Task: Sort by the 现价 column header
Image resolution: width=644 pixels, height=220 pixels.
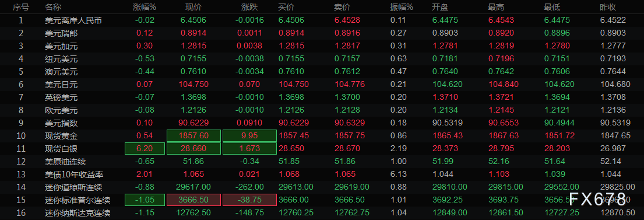Action: [x=193, y=7]
